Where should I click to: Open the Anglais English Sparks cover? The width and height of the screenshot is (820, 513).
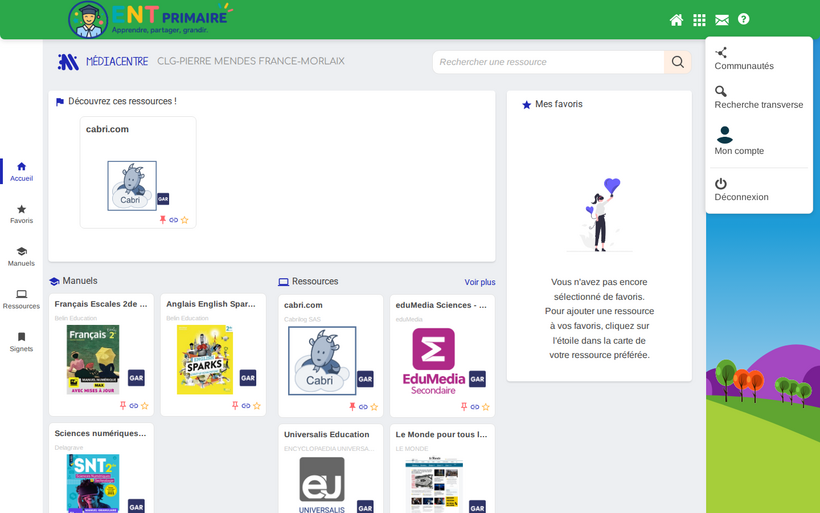[x=204, y=359]
